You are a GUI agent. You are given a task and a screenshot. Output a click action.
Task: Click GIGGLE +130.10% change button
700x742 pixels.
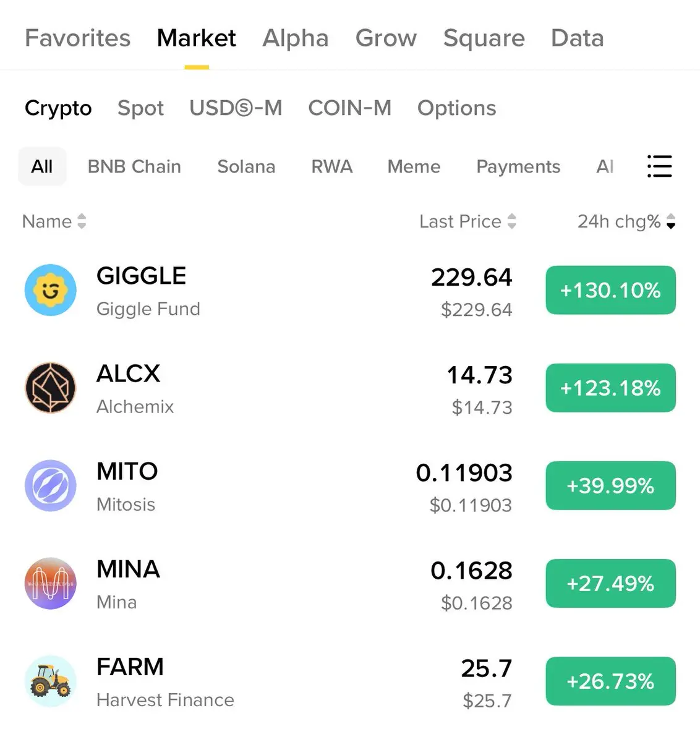(x=610, y=290)
